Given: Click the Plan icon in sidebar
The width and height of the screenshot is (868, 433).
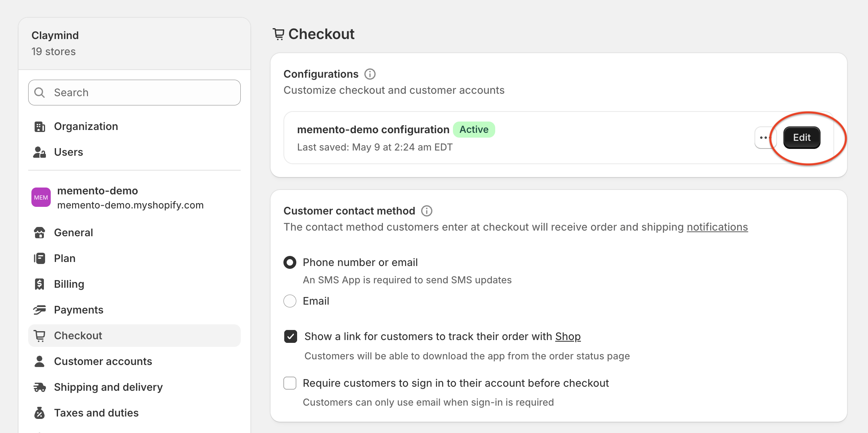Looking at the screenshot, I should 39,259.
